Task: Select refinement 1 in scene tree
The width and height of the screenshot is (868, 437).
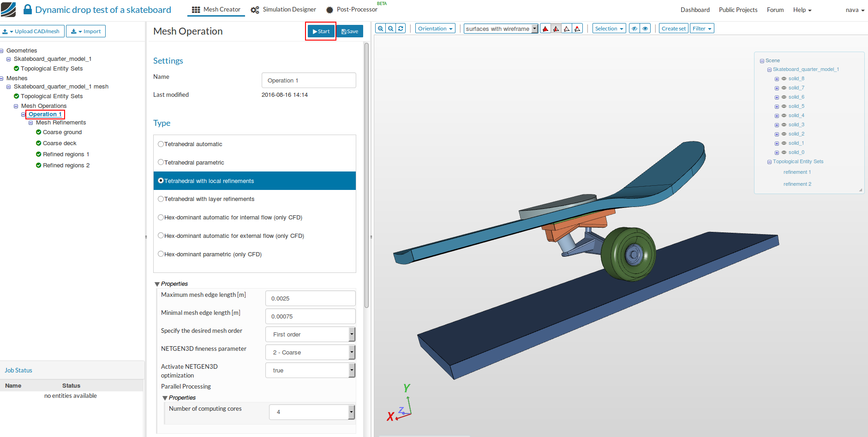Action: click(x=797, y=172)
